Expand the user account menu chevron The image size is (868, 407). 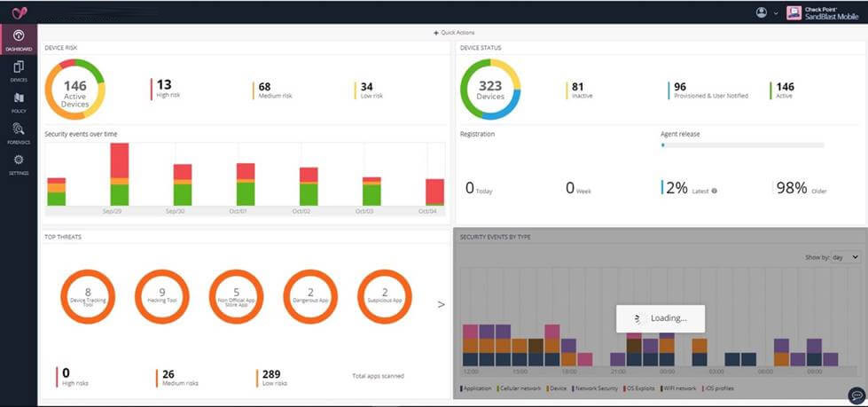point(776,13)
